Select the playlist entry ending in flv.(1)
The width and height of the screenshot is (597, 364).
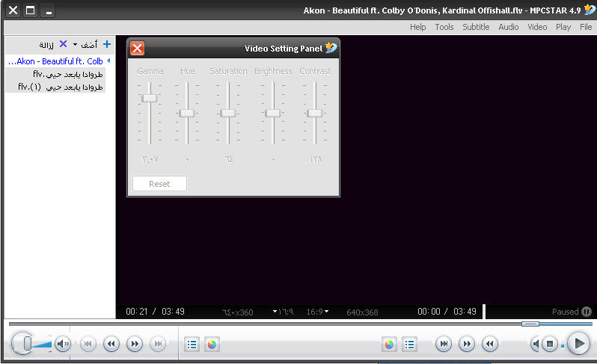tap(60, 87)
